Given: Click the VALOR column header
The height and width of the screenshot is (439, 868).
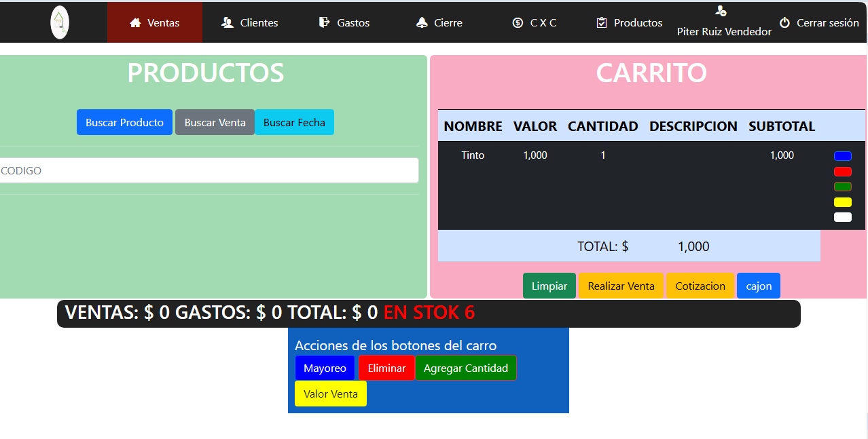Looking at the screenshot, I should coord(535,126).
